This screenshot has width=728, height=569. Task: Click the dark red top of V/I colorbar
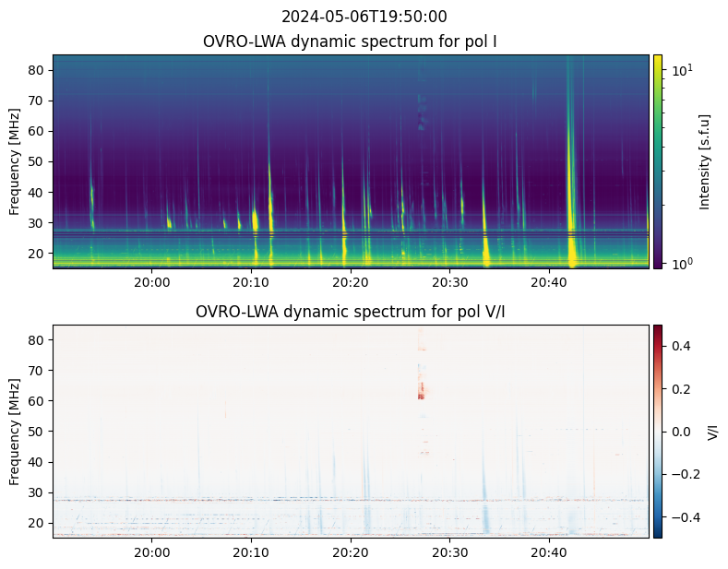(658, 329)
